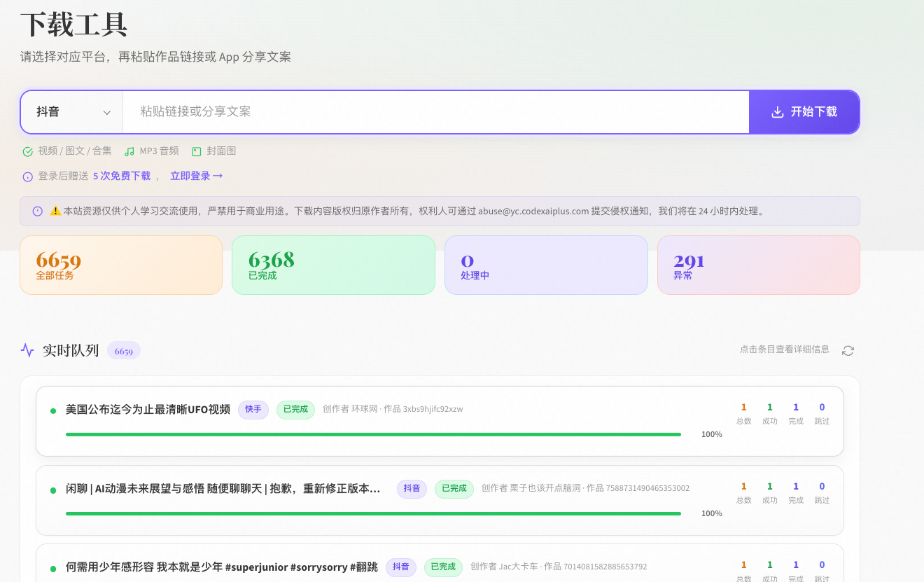Click the 跳过 count on the UFO视频 row
This screenshot has height=582, width=924.
click(x=822, y=413)
